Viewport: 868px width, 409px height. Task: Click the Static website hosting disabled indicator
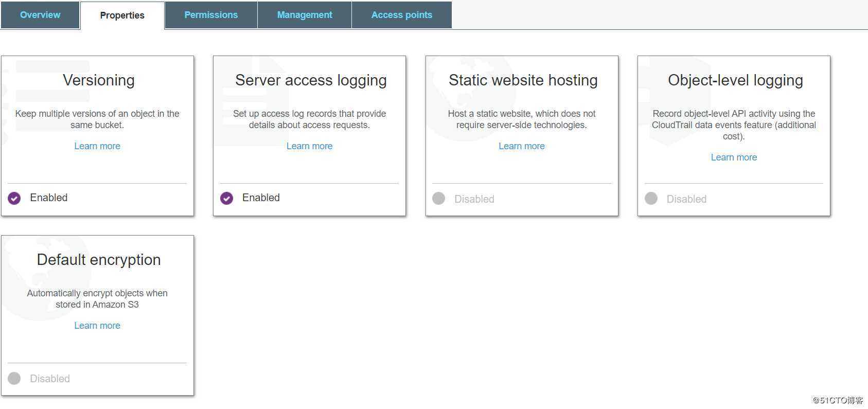pyautogui.click(x=439, y=198)
